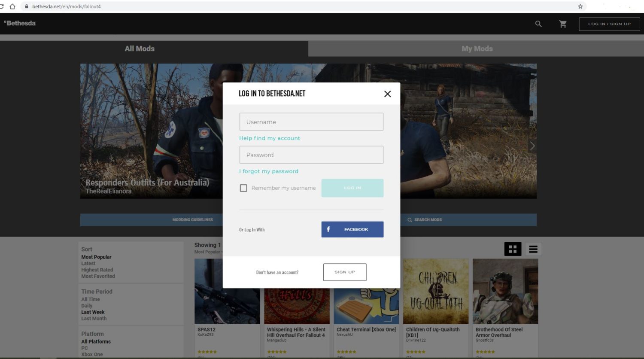Switch to the All Mods tab

(140, 49)
